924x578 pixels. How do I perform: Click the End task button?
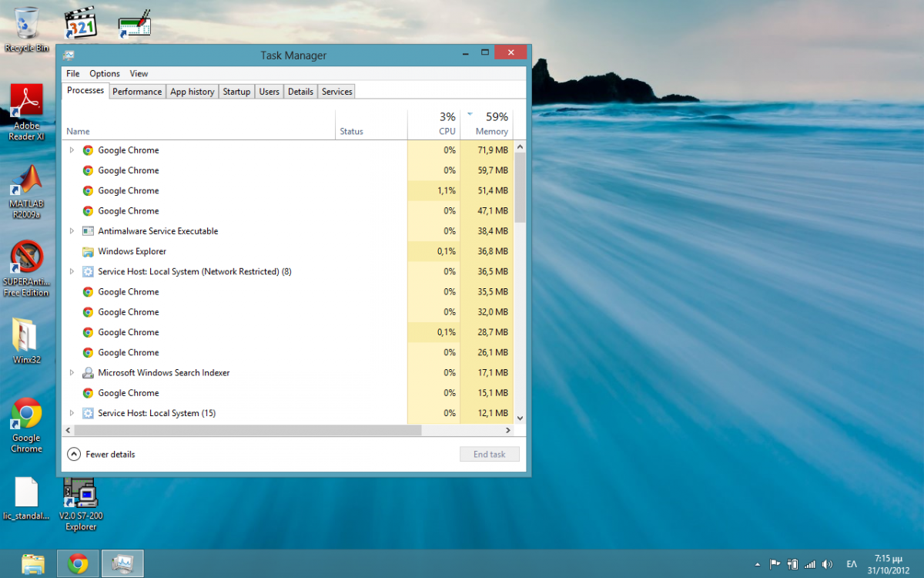coord(490,454)
